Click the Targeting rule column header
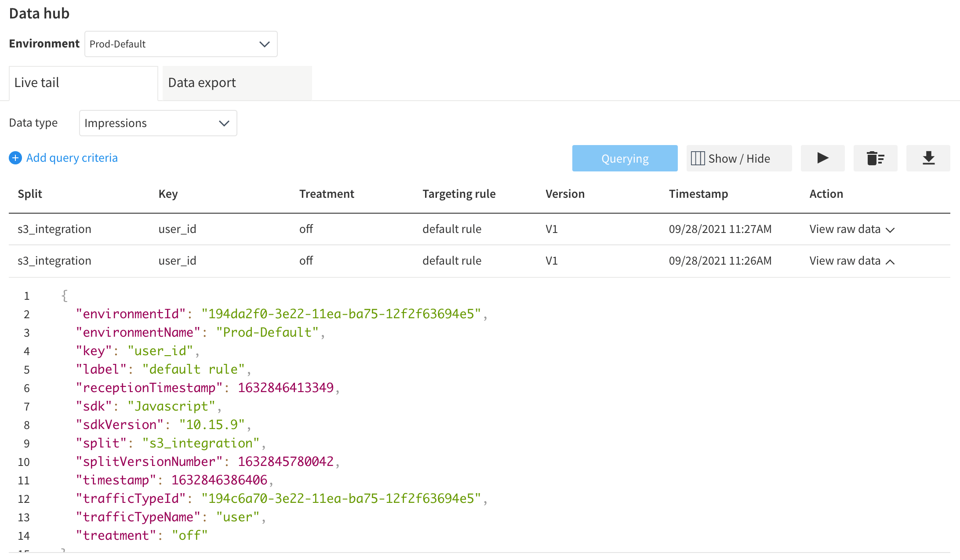 [459, 194]
